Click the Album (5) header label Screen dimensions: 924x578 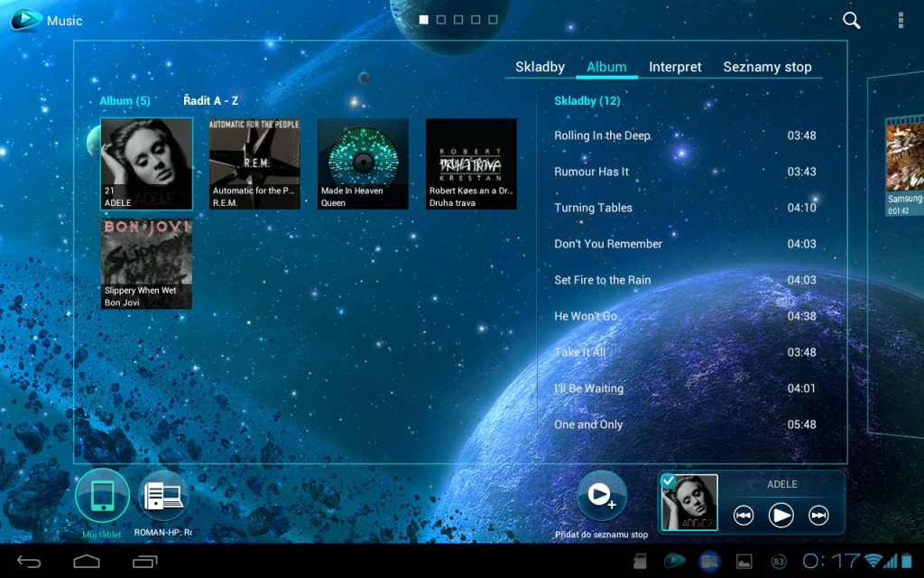point(125,101)
